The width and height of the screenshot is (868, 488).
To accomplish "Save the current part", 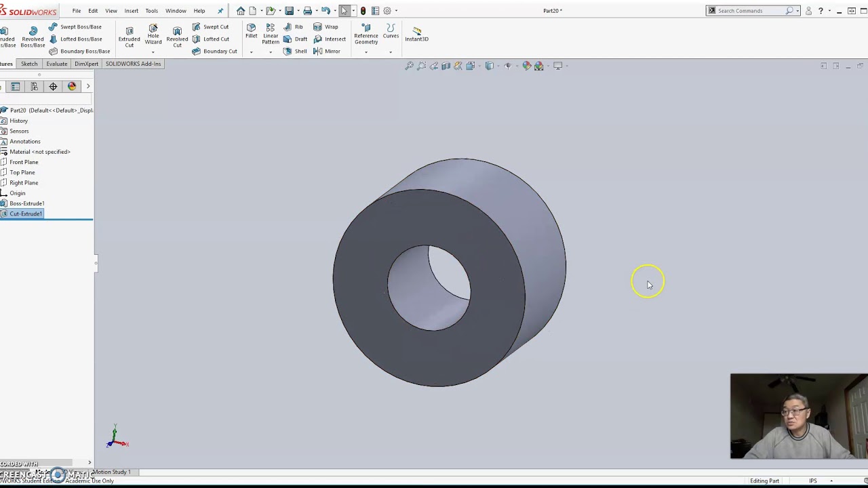I will (290, 11).
